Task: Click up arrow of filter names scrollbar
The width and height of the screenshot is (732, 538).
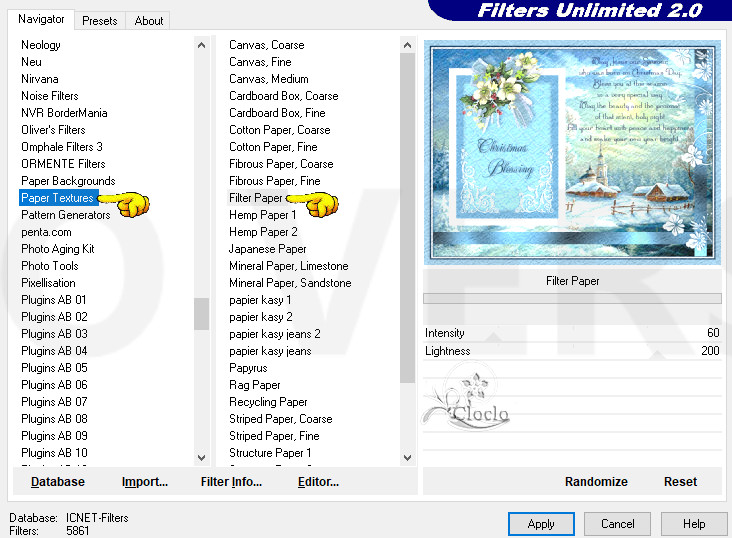Action: pos(407,45)
